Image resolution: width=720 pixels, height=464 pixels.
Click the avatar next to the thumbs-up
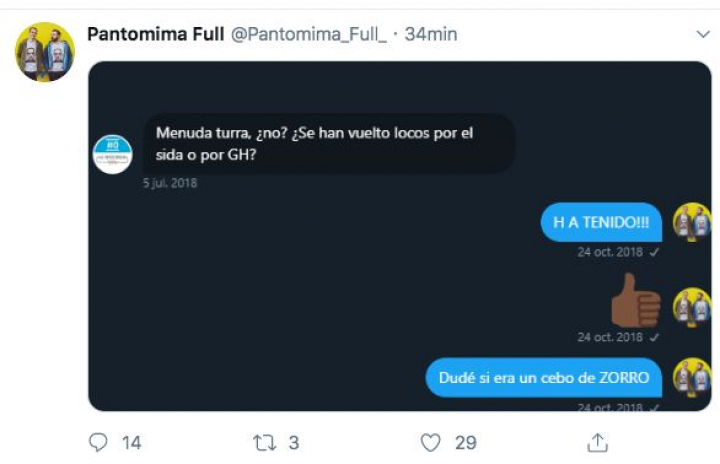click(691, 307)
